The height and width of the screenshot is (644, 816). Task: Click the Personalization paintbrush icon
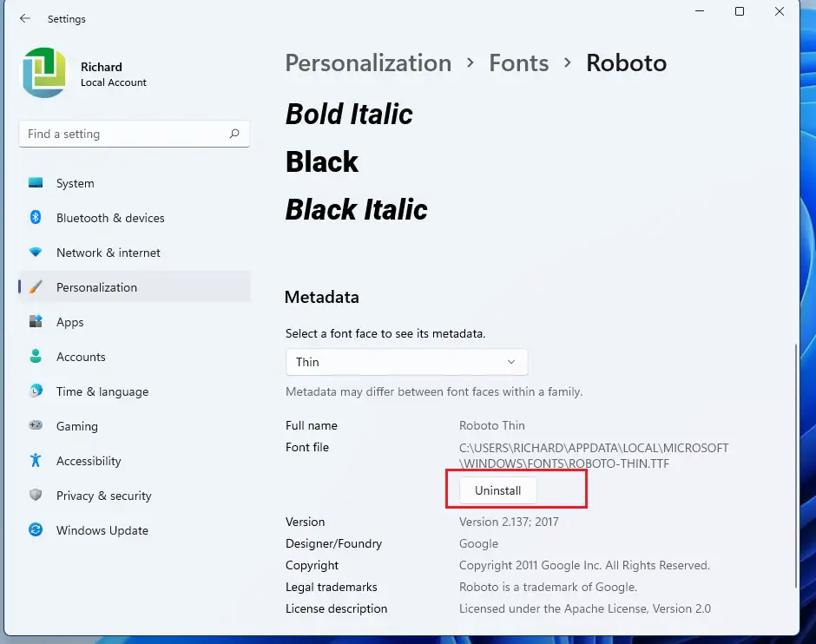(x=36, y=286)
